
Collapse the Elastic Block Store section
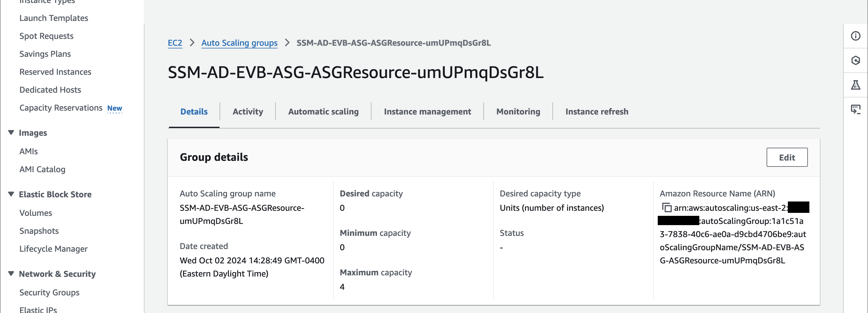[x=11, y=194]
